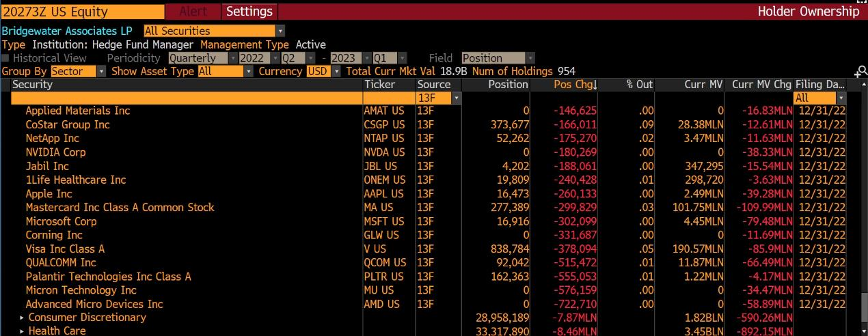Viewport: 868px width, 336px height.
Task: Click the AMAT US ticker
Action: click(x=383, y=111)
